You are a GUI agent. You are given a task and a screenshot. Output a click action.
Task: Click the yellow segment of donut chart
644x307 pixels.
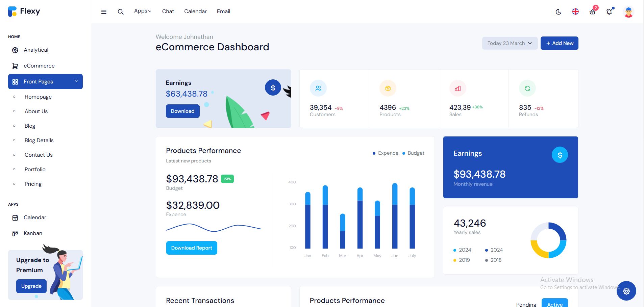click(x=538, y=250)
